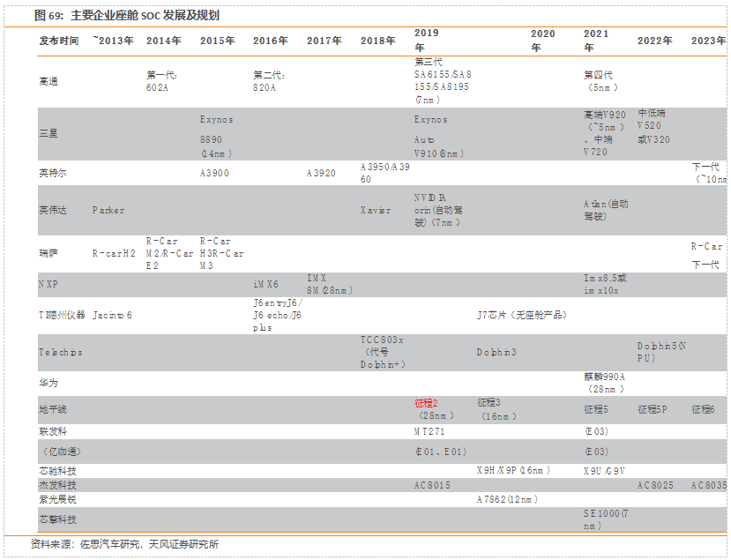Click the R-carH2 cell

tap(114, 254)
